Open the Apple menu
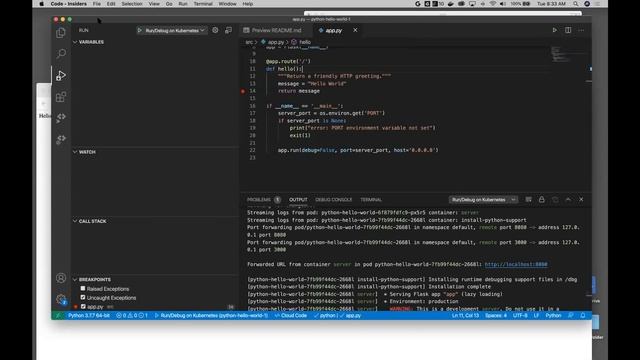The image size is (640, 360). click(x=41, y=4)
